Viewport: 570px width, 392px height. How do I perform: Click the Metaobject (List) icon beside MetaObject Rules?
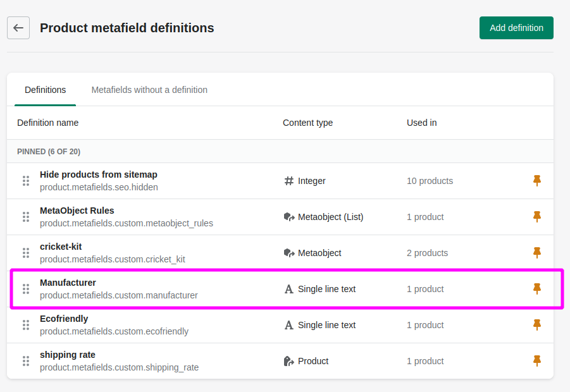pos(288,217)
